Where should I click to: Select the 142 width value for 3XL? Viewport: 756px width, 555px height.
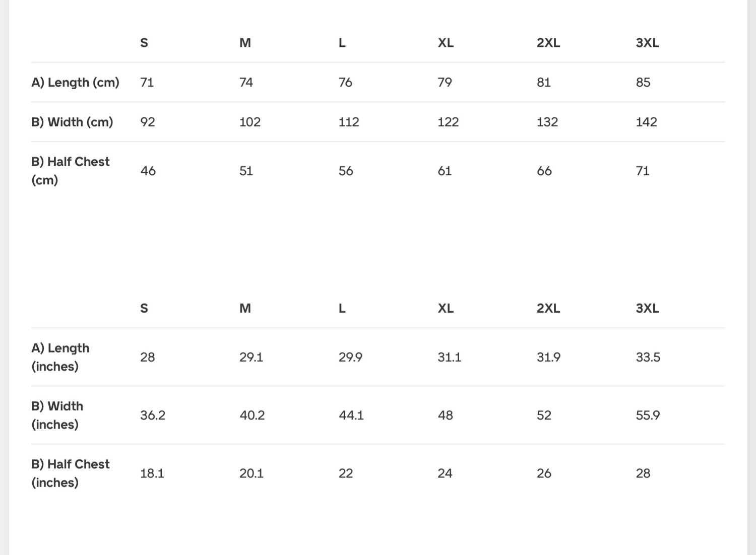(x=646, y=122)
